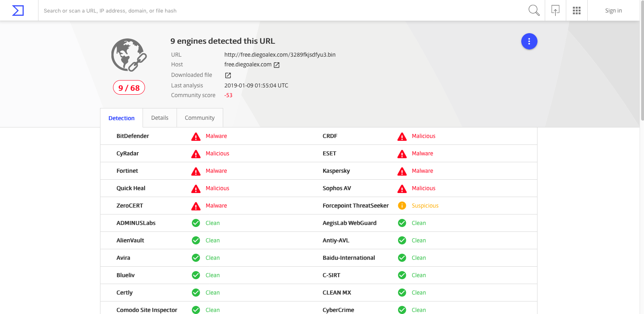The width and height of the screenshot is (644, 314).
Task: Click the green check for AegisLab WebGuard
Action: tap(402, 223)
